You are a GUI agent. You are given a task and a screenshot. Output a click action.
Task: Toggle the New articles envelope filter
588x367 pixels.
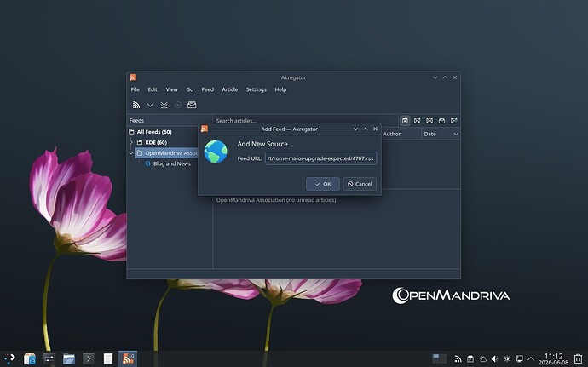(x=429, y=121)
